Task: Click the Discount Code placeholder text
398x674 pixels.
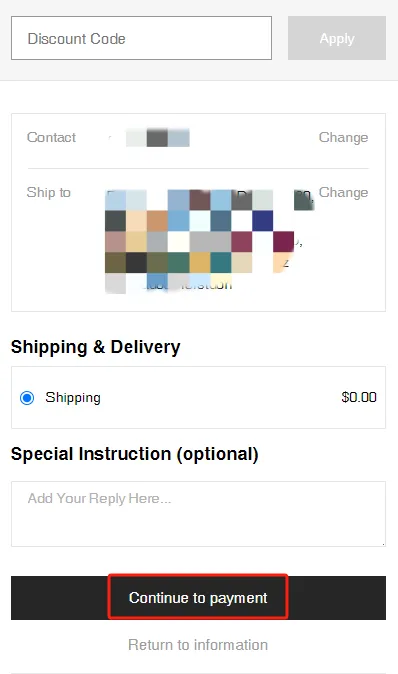Action: [x=77, y=39]
